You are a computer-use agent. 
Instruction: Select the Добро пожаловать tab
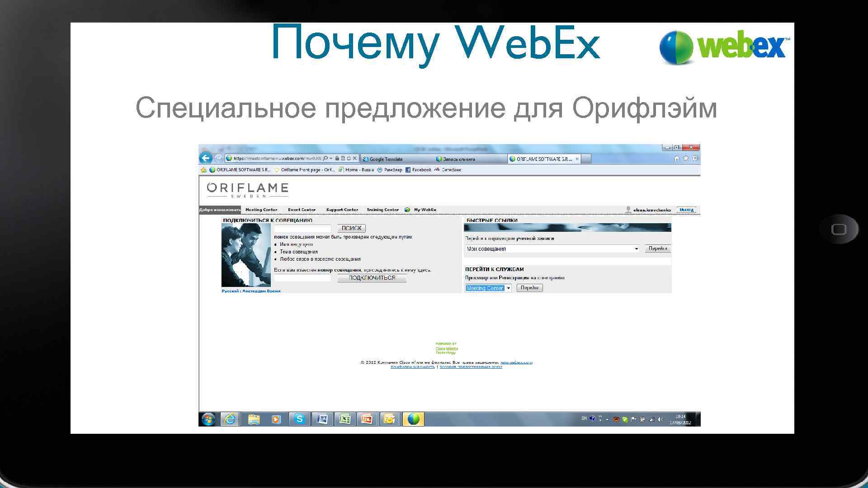coord(220,210)
